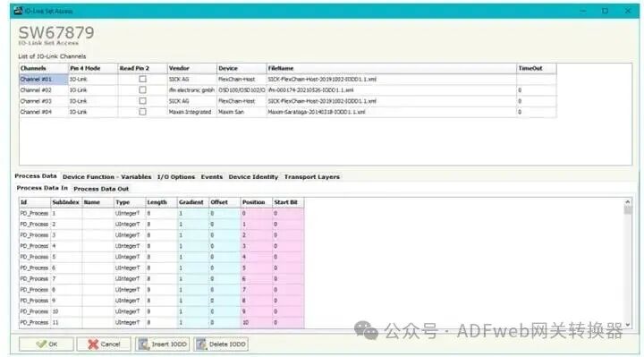Click the Delete IODD button

[221, 344]
